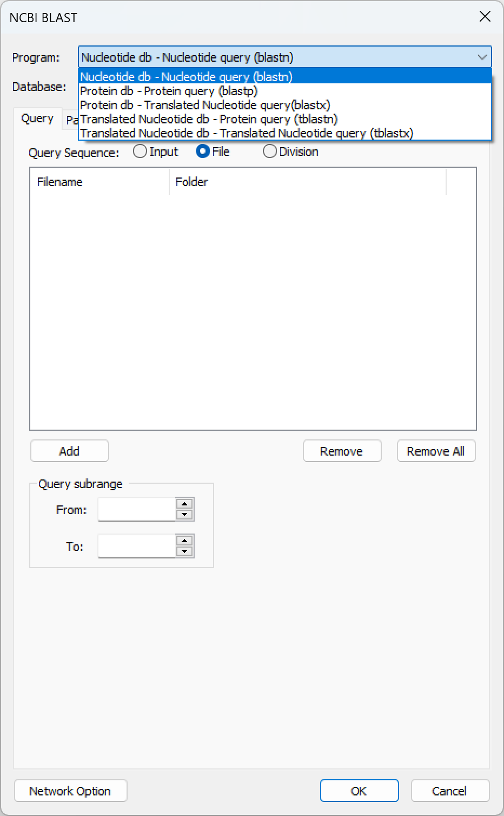Focus the From subrange field
504x816 pixels.
[137, 509]
